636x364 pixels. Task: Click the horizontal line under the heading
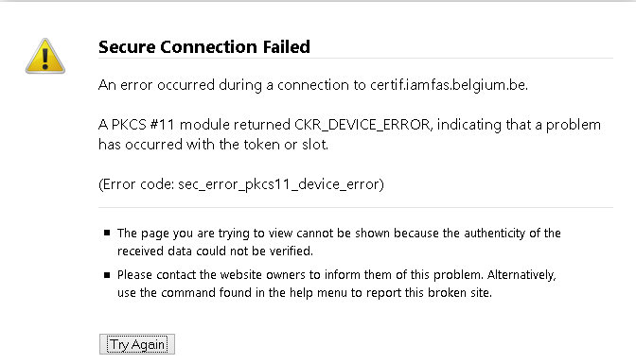pyautogui.click(x=355, y=58)
